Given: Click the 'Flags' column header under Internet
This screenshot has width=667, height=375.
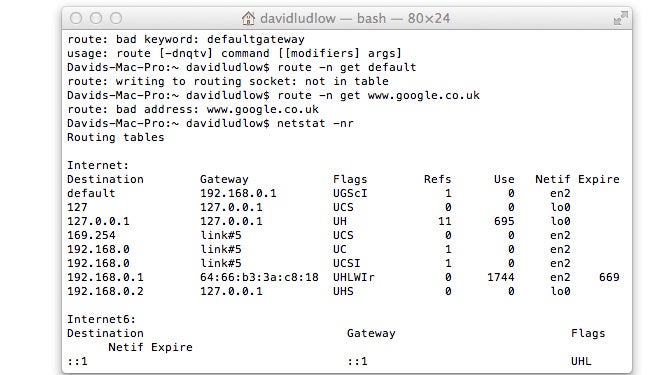Looking at the screenshot, I should pyautogui.click(x=350, y=179).
